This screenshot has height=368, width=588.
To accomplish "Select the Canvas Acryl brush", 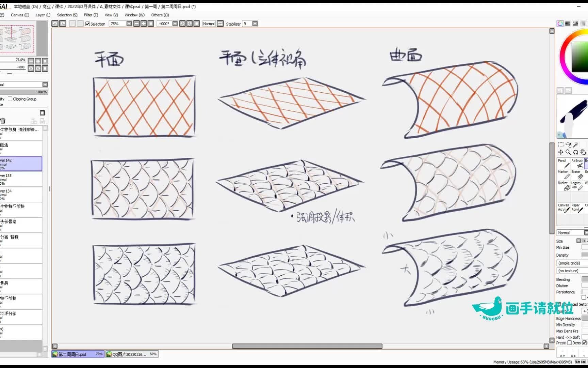I will click(563, 207).
